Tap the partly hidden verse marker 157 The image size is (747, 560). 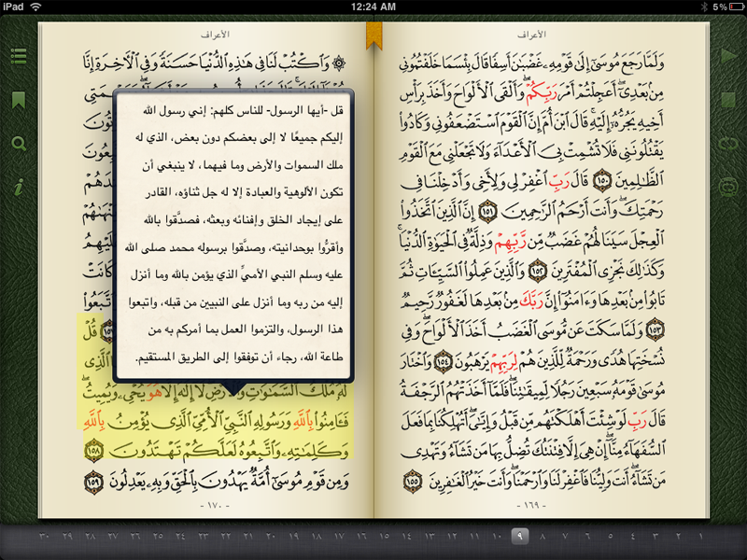click(108, 330)
